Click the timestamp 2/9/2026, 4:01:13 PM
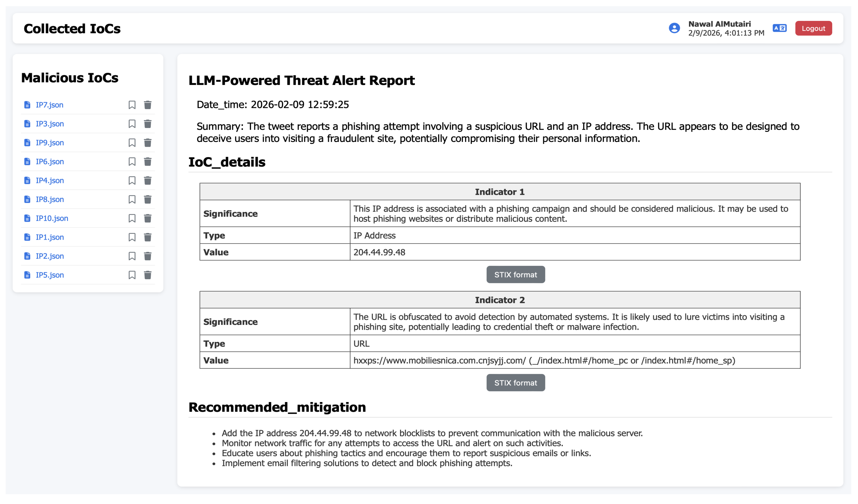The image size is (858, 504). pyautogui.click(x=726, y=33)
